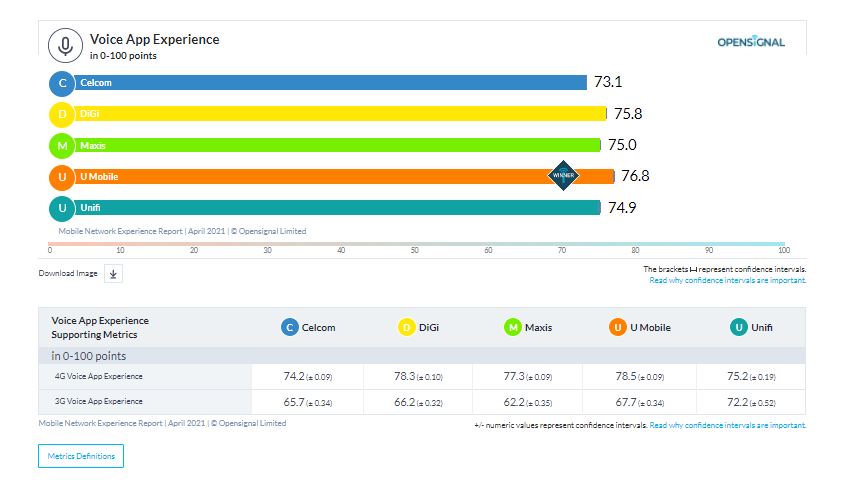Open confidence intervals link under the chart
842x483 pixels.
[728, 280]
